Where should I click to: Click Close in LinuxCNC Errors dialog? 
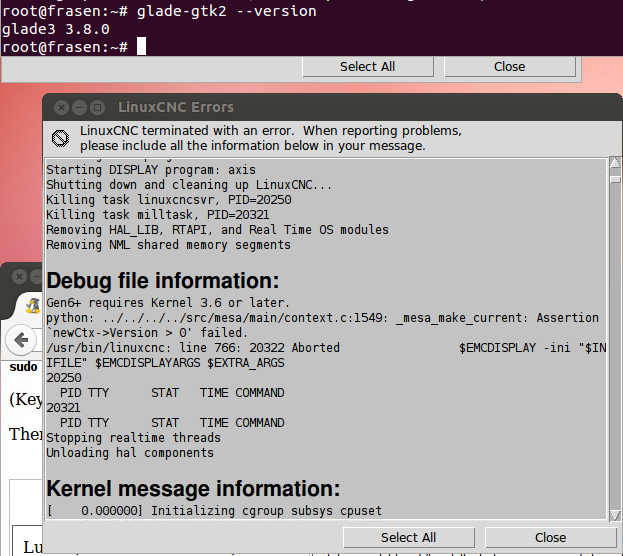pyautogui.click(x=550, y=537)
